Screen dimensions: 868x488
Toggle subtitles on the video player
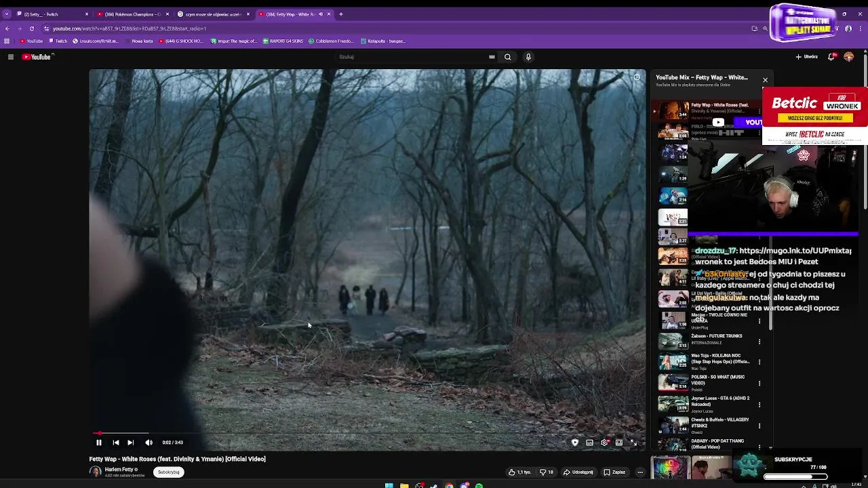(x=590, y=443)
